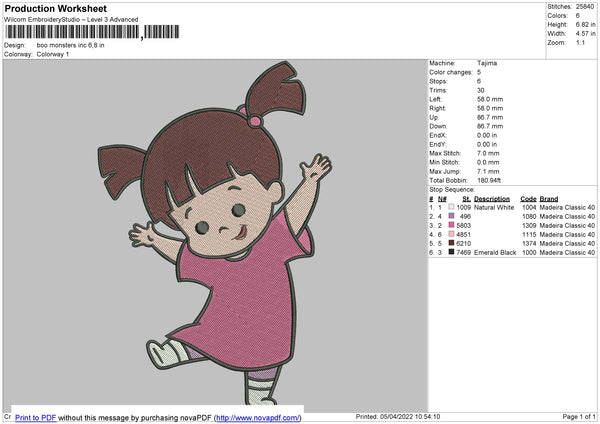Select the Emerald Black color swatch

point(452,252)
